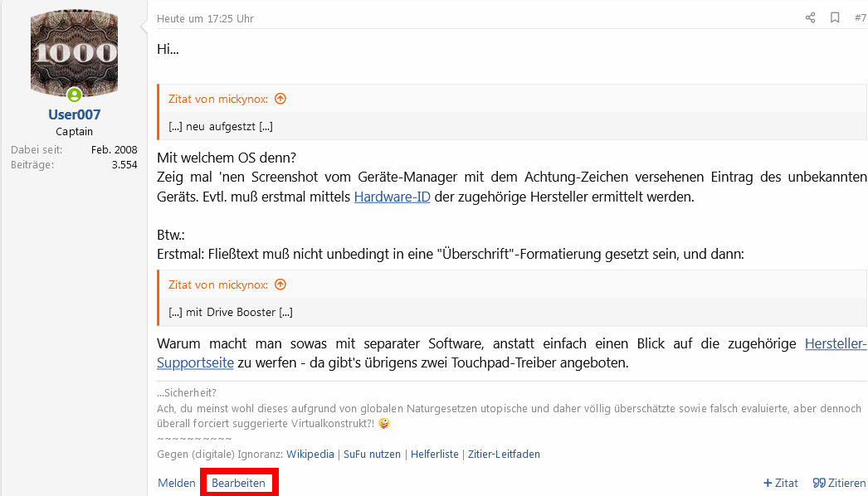Viewport: 868px width, 496px height.
Task: Click the SuFu nutzen link
Action: click(372, 454)
